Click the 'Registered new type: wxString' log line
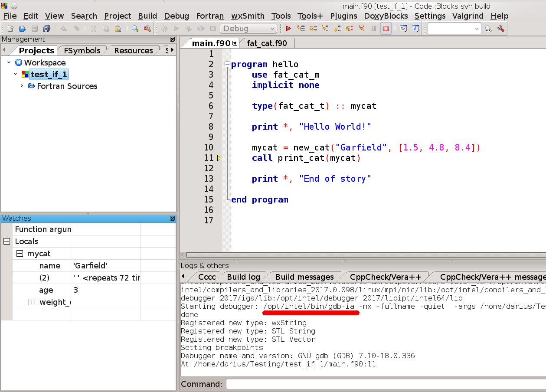546x392 pixels. [x=243, y=323]
